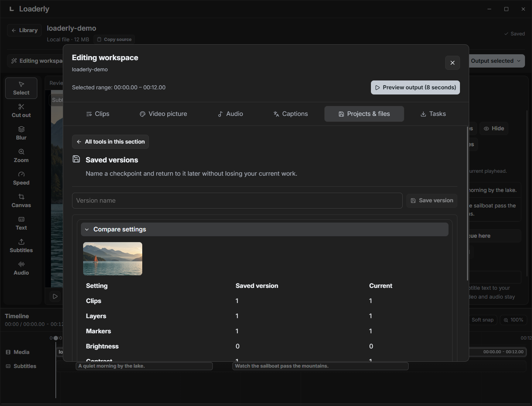Screen dimensions: 532x406
Task: Click the lake sailboat thumbnail
Action: tap(113, 259)
